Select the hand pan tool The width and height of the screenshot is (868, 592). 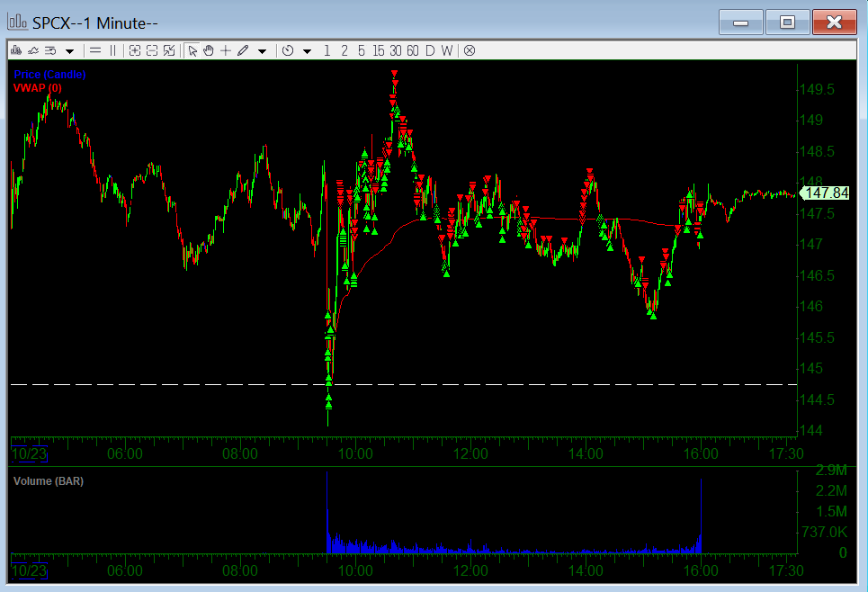(x=208, y=51)
